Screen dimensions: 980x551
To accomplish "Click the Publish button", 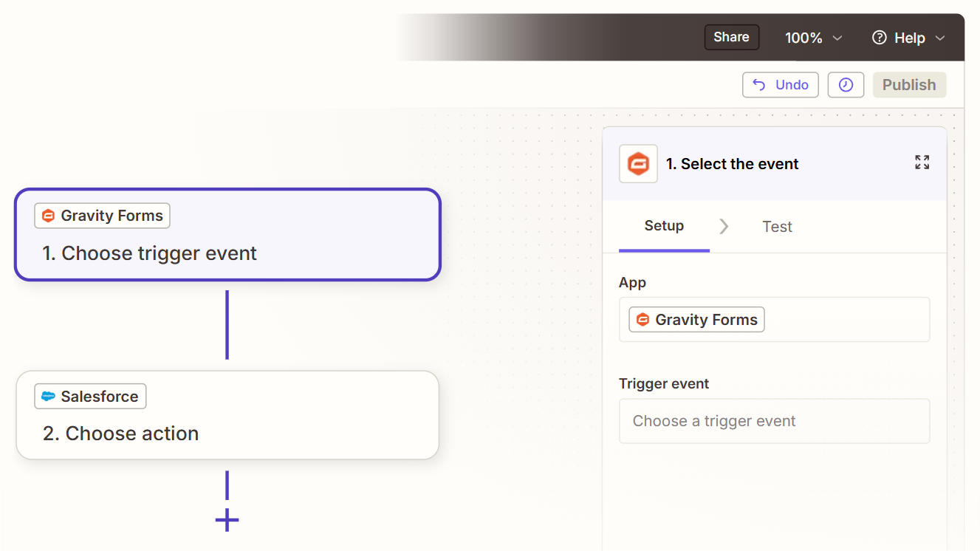I will [x=909, y=85].
